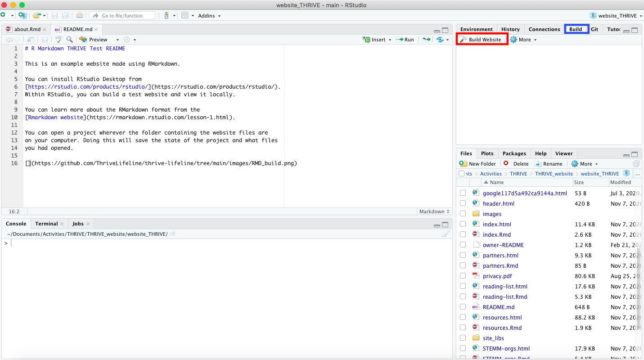This screenshot has width=644, height=360.
Task: Check the box next to the images folder
Action: coord(463,214)
